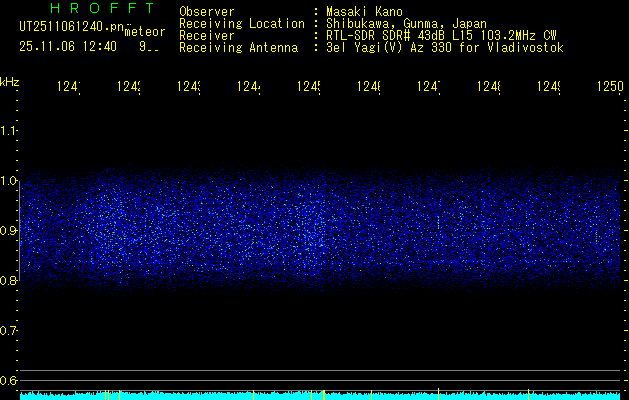Viewport: 629px width, 400px height.
Task: Click the 1244 time axis label
Action: tap(249, 86)
